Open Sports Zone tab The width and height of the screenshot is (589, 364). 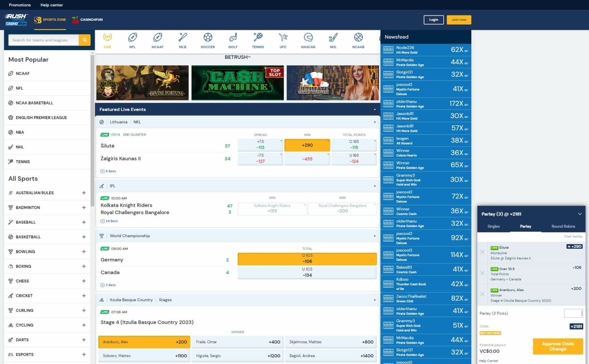(50, 20)
